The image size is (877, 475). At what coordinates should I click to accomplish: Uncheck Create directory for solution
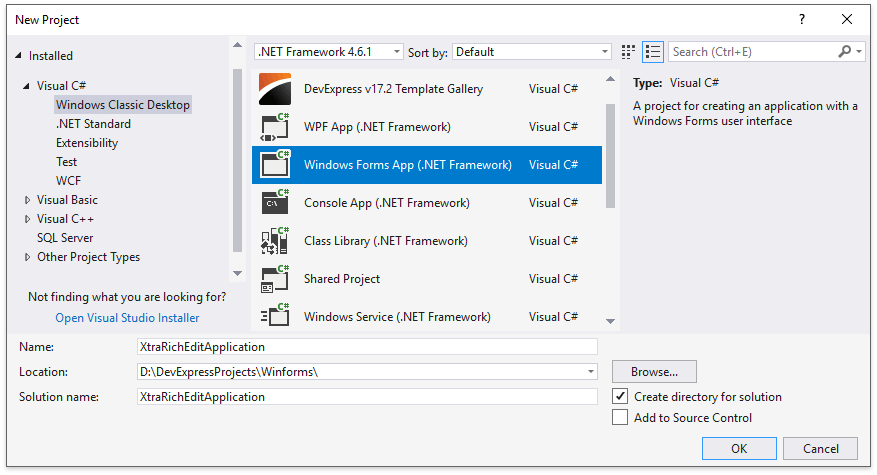tap(620, 397)
